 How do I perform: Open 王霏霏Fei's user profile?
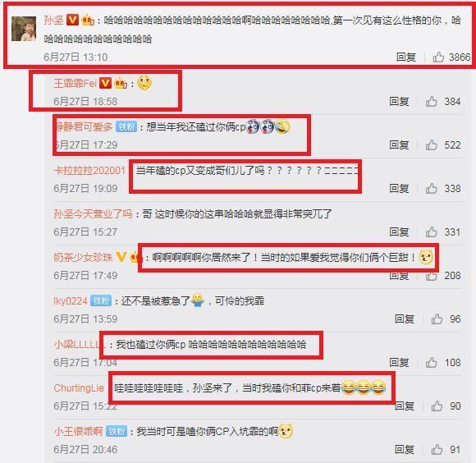pyautogui.click(x=75, y=83)
